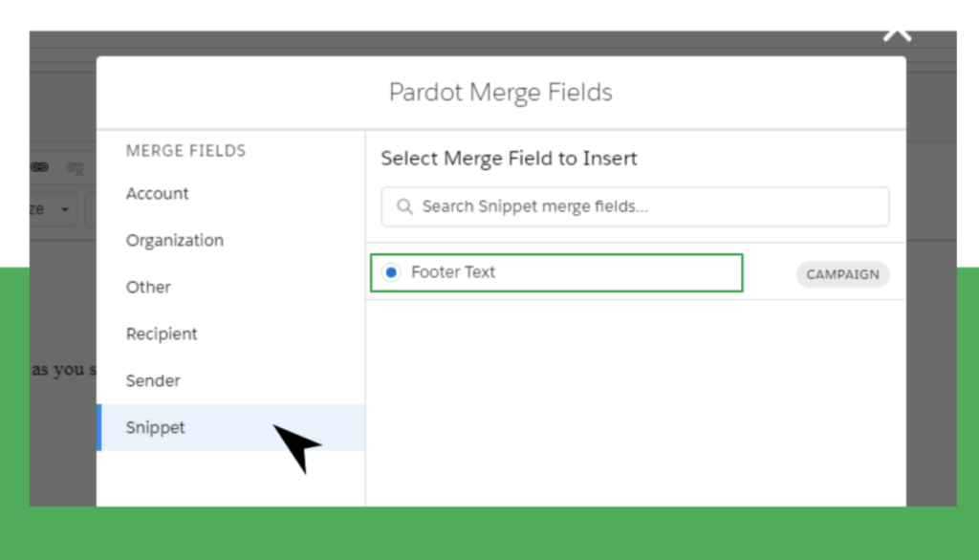
Task: Click the Select Merge Field to Insert heading
Action: pyautogui.click(x=509, y=159)
